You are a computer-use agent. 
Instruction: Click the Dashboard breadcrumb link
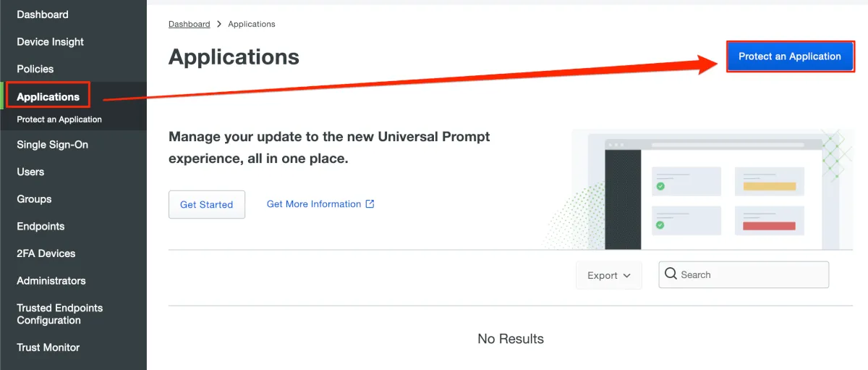pos(189,24)
